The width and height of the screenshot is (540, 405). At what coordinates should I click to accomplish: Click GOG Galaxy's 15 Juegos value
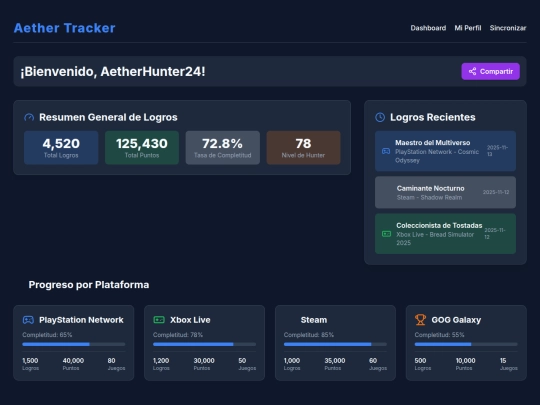(503, 361)
